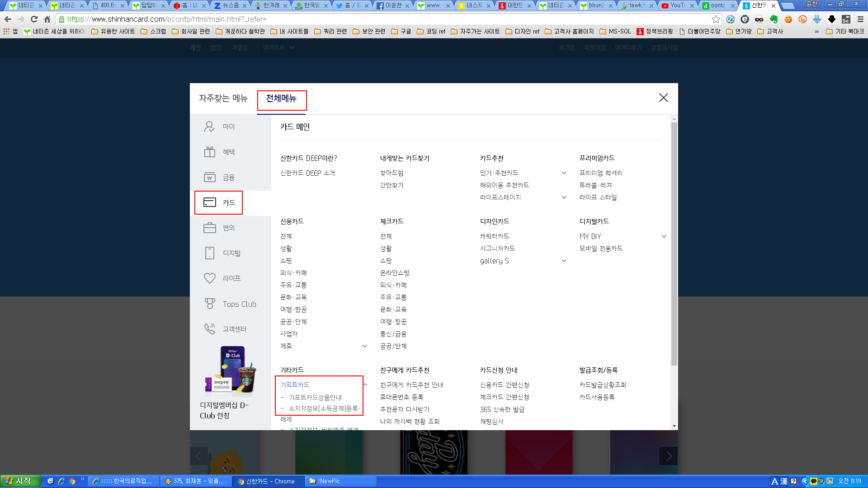Switch to the 자주찾는 메뉴 tab
The width and height of the screenshot is (868, 488).
point(223,99)
